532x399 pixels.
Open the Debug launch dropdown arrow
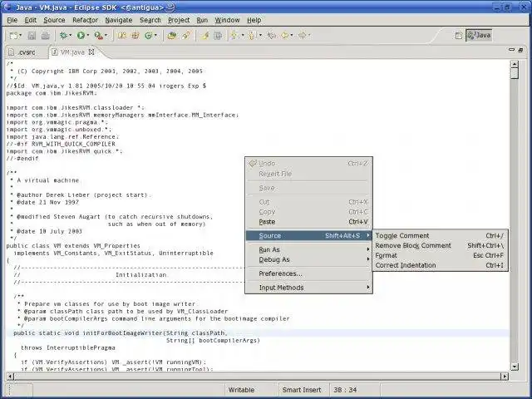click(70, 35)
